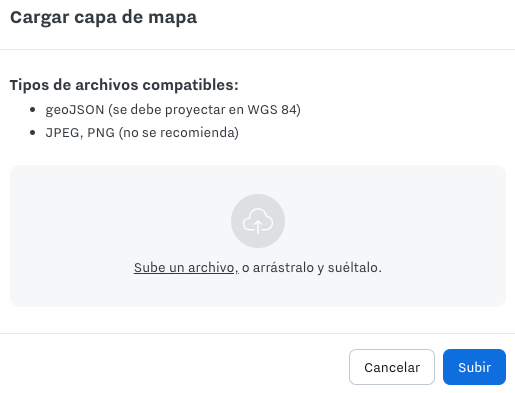Click the bullet before JPEG, PNG
Screen dimensions: 515x393
tap(32, 132)
